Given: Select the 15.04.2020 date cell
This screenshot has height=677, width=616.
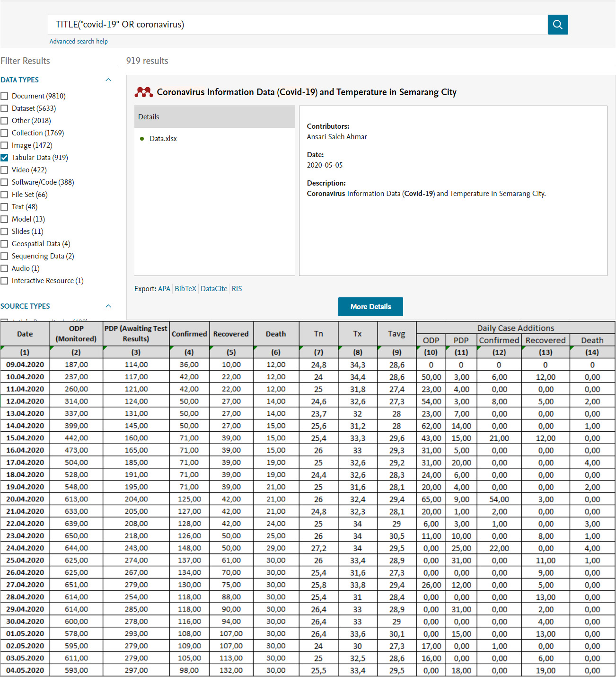Looking at the screenshot, I should click(x=25, y=438).
